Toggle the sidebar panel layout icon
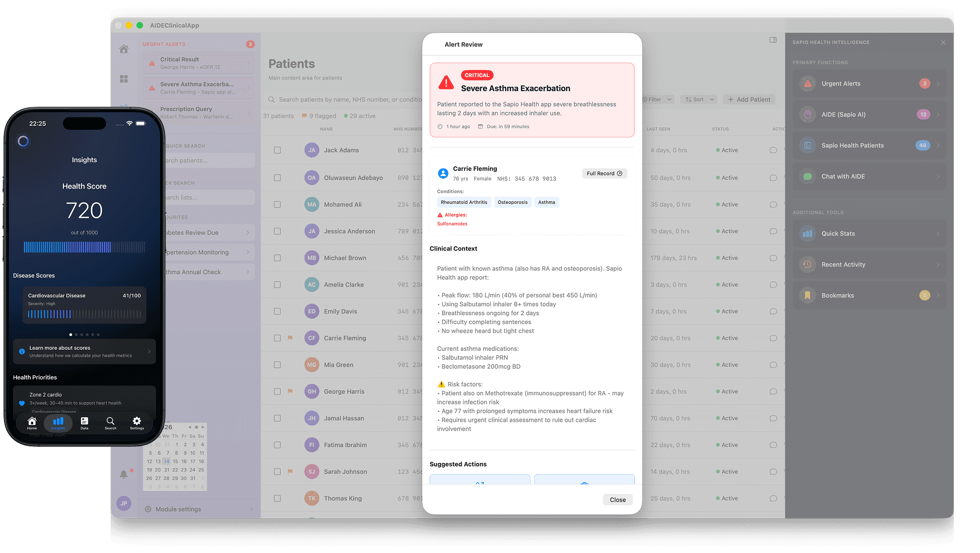Image resolution: width=980 pixels, height=553 pixels. click(773, 40)
